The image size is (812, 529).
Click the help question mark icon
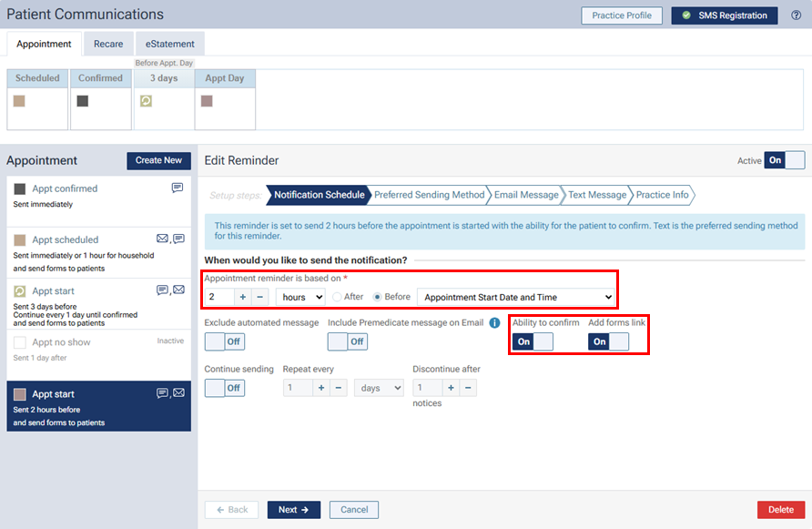tap(796, 15)
